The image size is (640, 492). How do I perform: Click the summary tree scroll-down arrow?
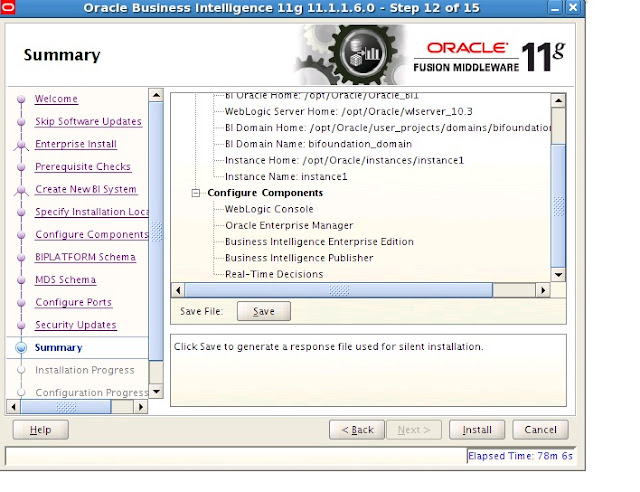click(558, 275)
